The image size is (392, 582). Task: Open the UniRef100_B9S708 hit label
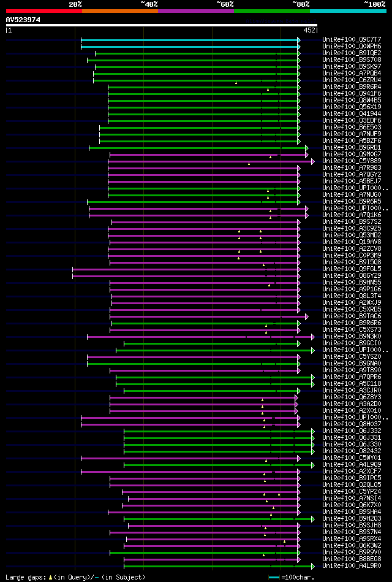click(x=352, y=60)
